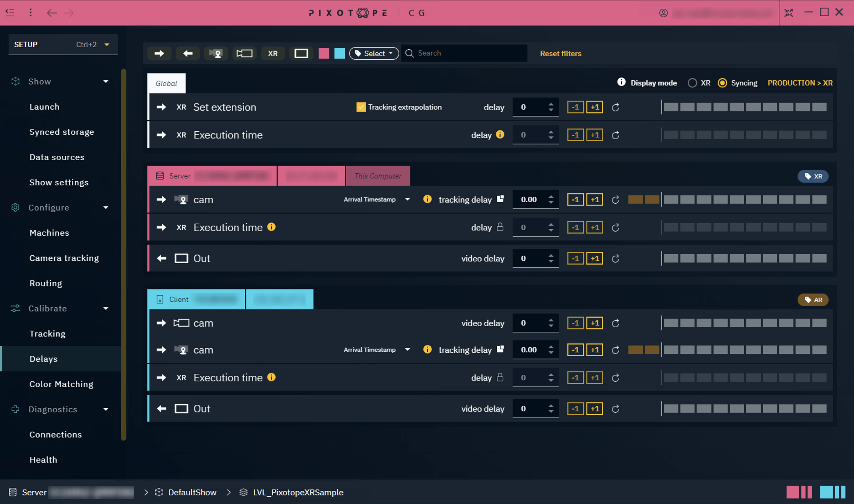The image size is (854, 504).
Task: Select the XR display mode radio button
Action: pyautogui.click(x=692, y=83)
